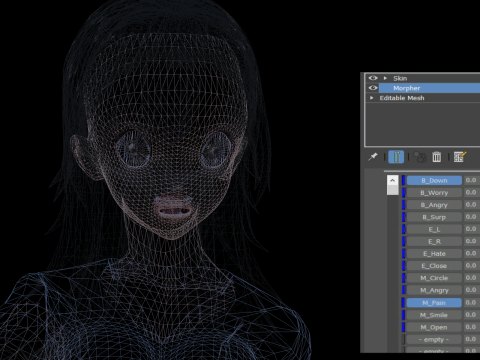The width and height of the screenshot is (480, 360).
Task: Select the M_Smile morph channel
Action: (x=434, y=315)
